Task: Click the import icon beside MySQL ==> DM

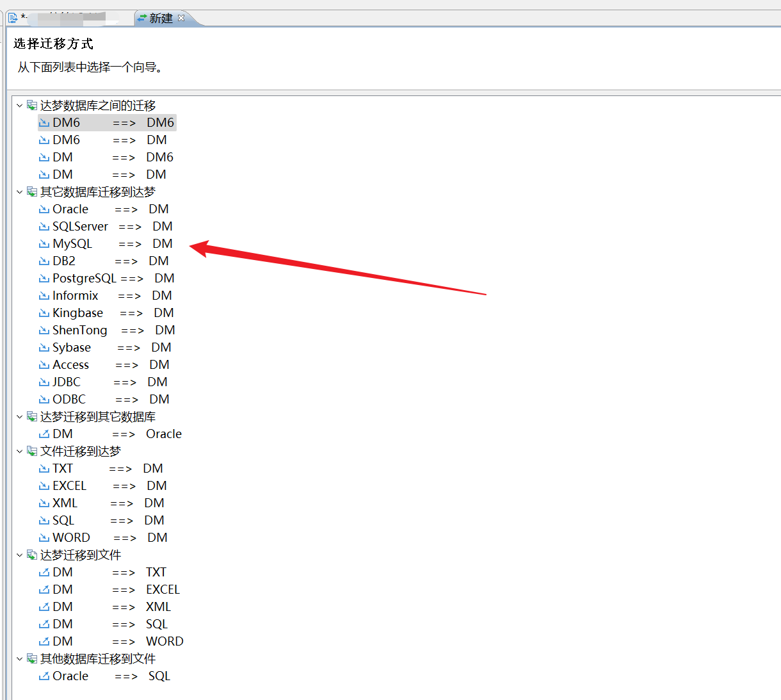Action: click(44, 243)
